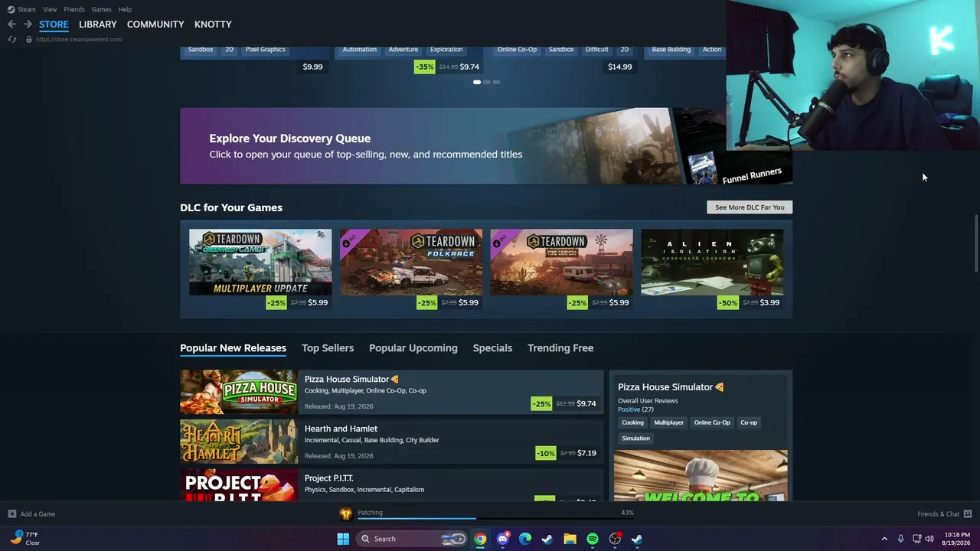Click the Pixel Graphics tag
This screenshot has width=980, height=551.
point(266,50)
